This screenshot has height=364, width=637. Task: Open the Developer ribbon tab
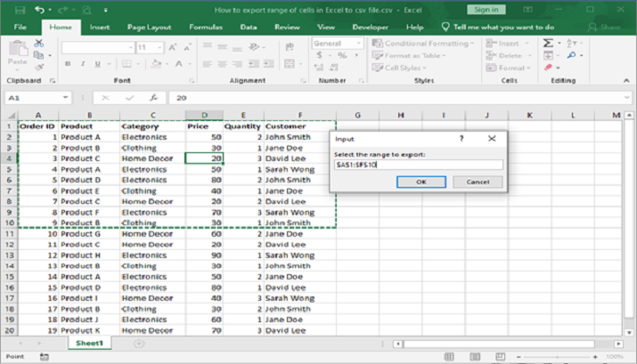pos(370,27)
